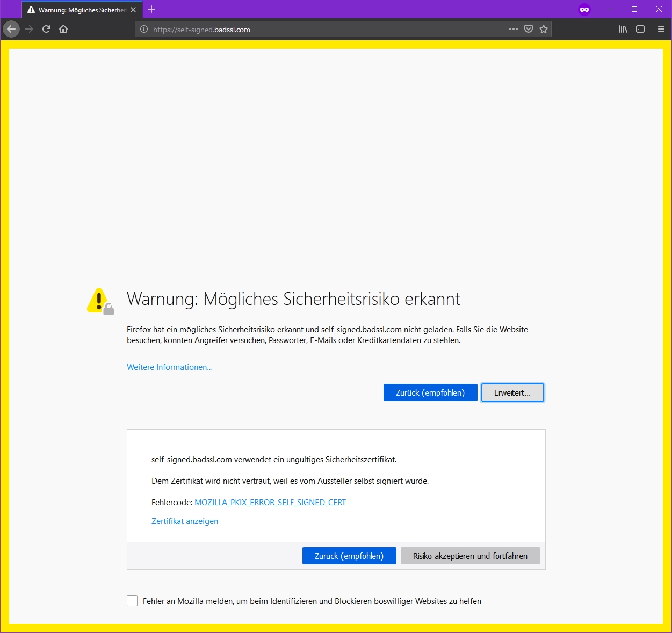Click Zurück (empfohlen) in advanced panel
The height and width of the screenshot is (633, 672).
point(349,556)
